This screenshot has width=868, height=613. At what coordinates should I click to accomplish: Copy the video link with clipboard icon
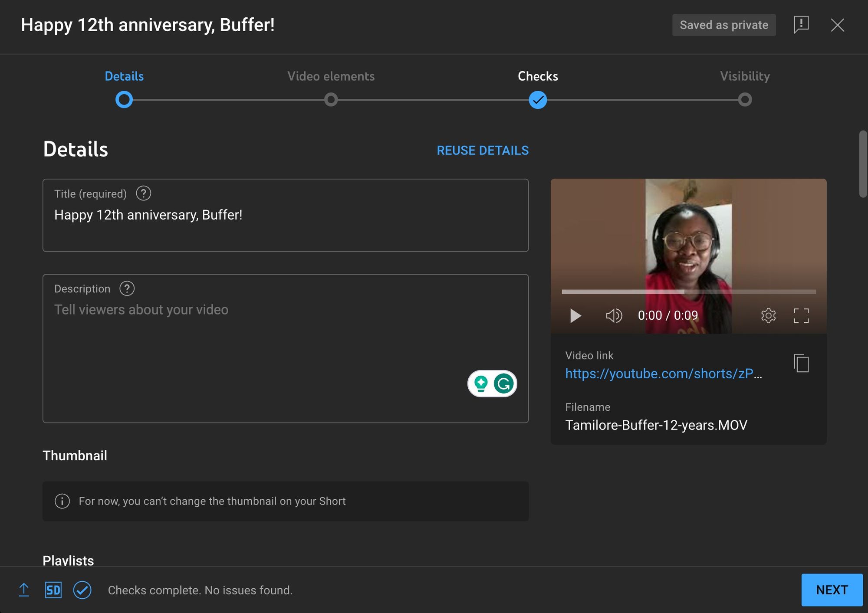[x=801, y=363]
